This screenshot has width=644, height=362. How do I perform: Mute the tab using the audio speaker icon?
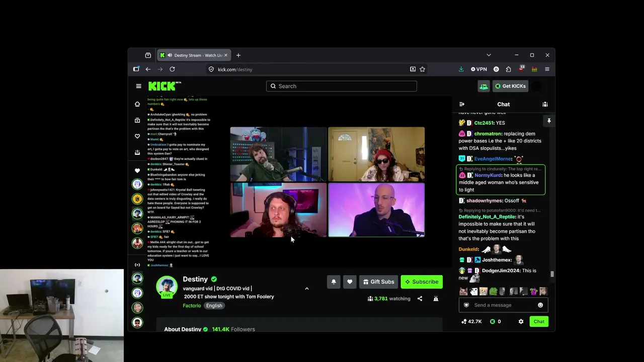pos(170,55)
